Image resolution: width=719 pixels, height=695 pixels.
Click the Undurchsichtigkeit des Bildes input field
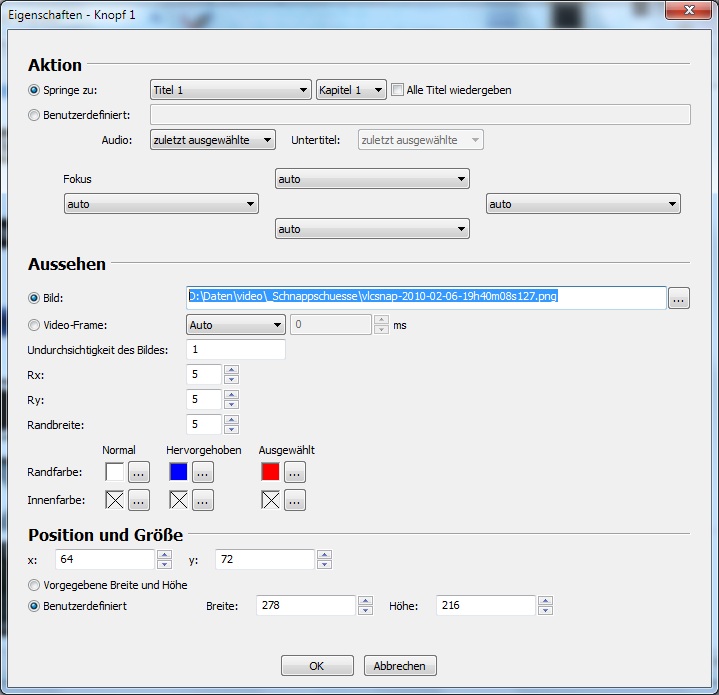235,350
